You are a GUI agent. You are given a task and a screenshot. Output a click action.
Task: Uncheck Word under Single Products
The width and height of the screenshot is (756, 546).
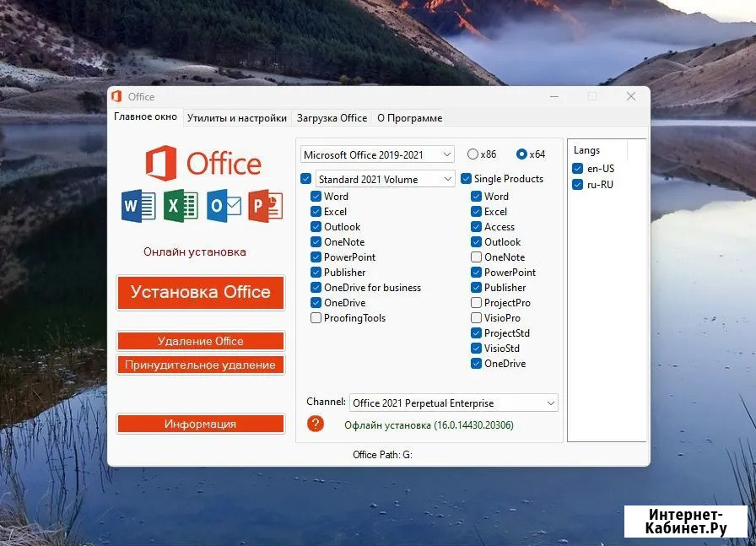(476, 197)
